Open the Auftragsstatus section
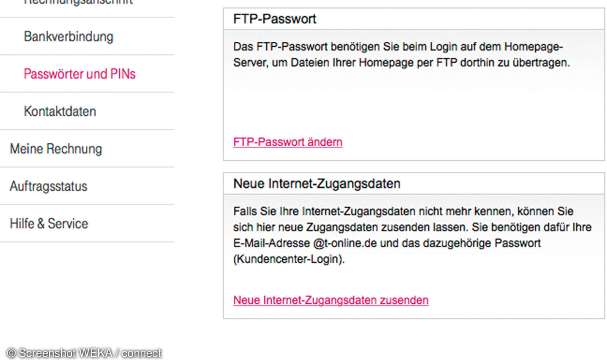Screen dimensions: 607x364 48,186
